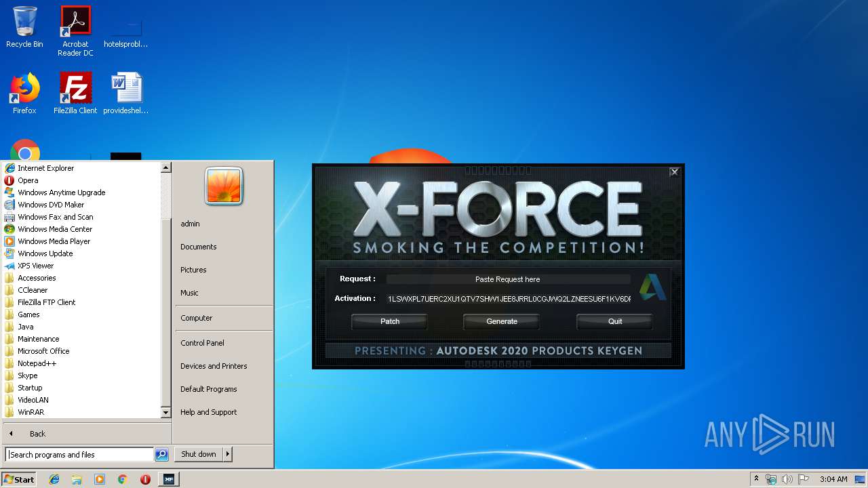Click the Quit button in keygen
The image size is (868, 488).
(615, 321)
